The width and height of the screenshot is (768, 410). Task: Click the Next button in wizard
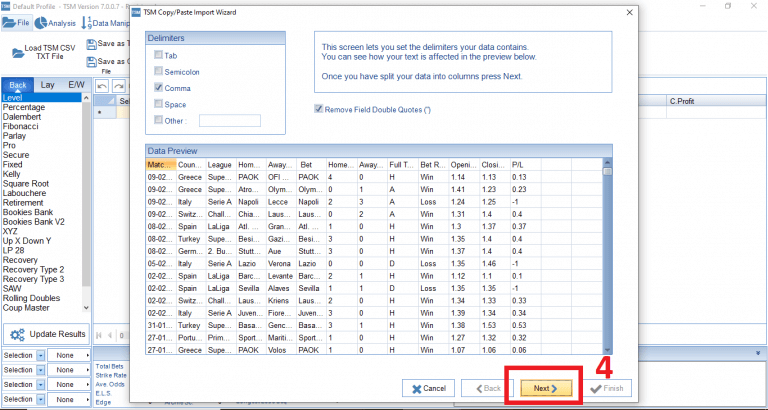pos(544,387)
